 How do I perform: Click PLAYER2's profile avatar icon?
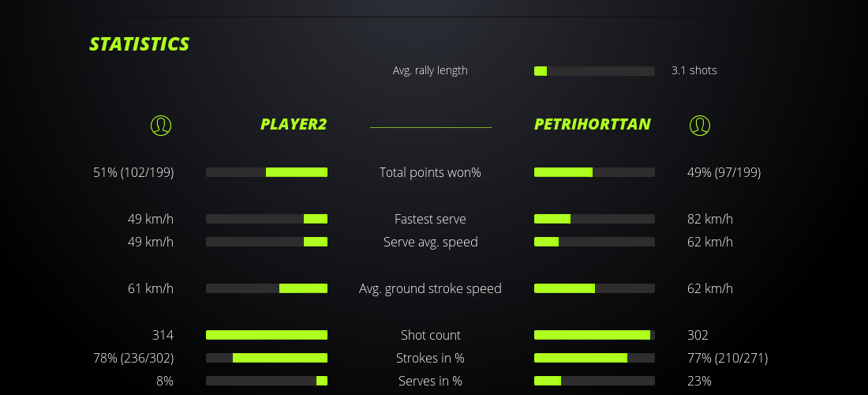coord(161,125)
